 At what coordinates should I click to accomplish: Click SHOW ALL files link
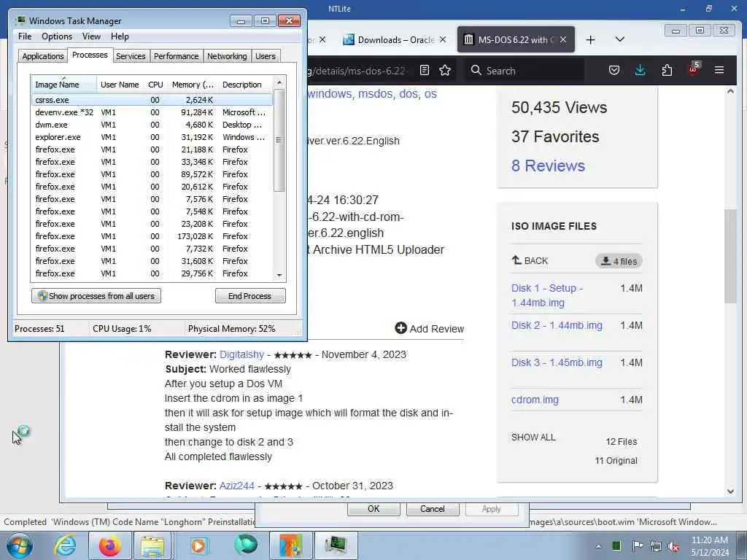pyautogui.click(x=533, y=437)
